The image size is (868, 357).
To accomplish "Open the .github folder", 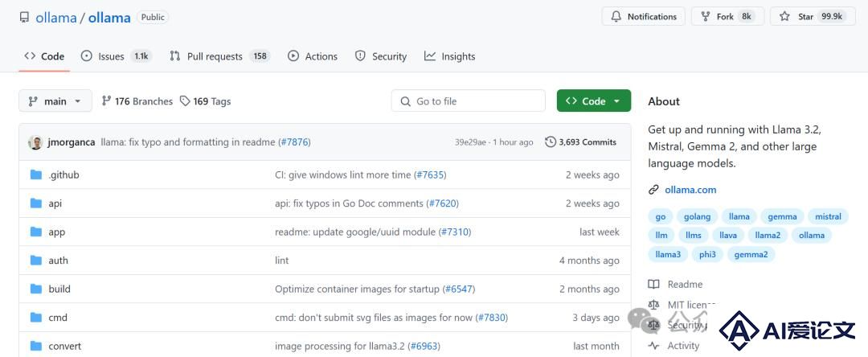I will 63,175.
